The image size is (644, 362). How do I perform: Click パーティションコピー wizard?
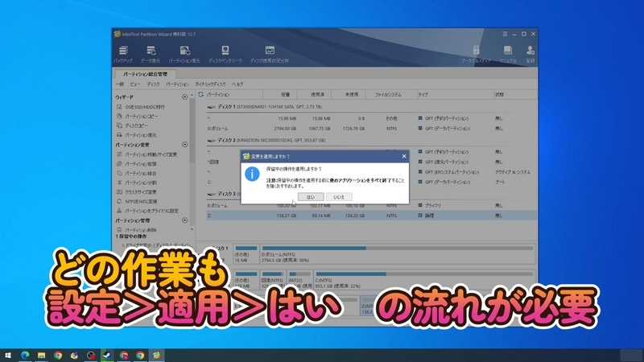[137, 116]
